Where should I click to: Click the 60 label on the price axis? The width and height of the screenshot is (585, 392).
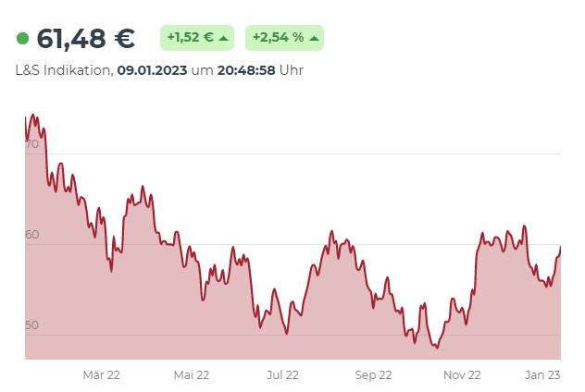32,235
